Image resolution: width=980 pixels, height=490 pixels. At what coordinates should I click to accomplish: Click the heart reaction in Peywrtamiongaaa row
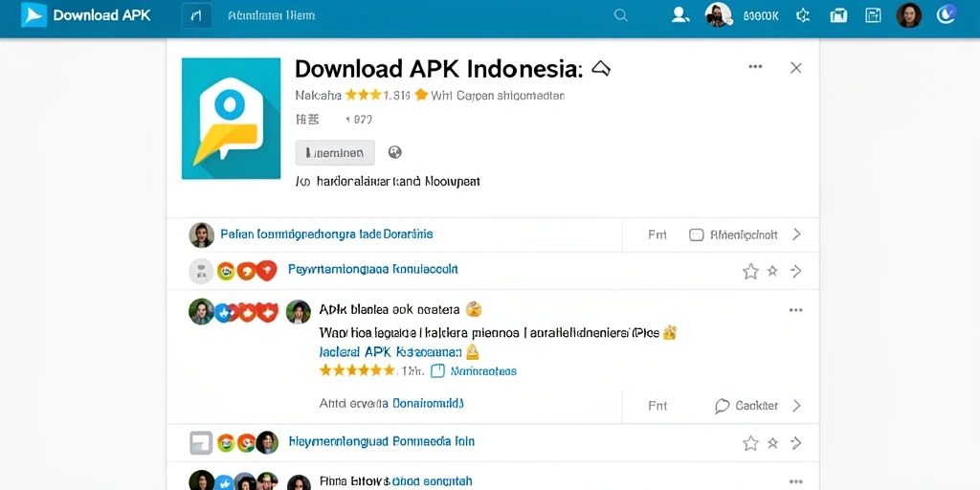click(x=267, y=270)
